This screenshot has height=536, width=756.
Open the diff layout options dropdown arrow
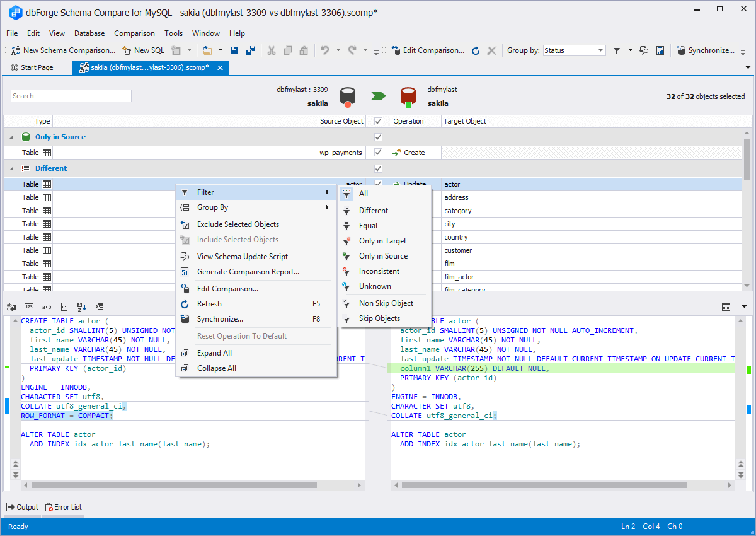click(x=744, y=306)
